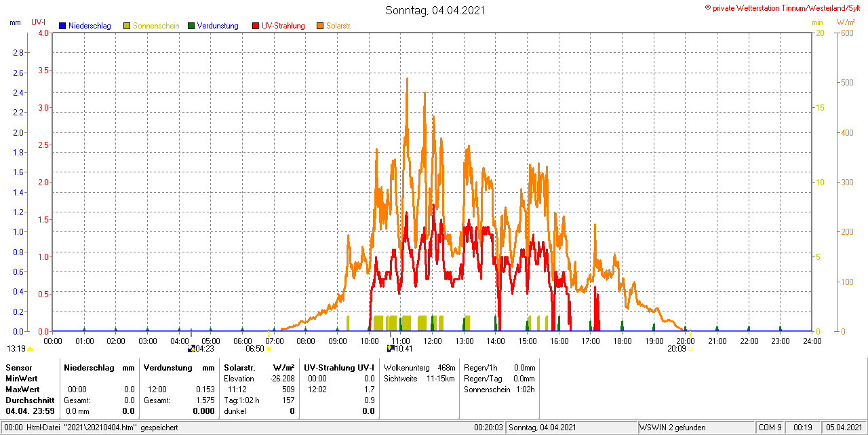Image resolution: width=868 pixels, height=435 pixels.
Task: Click the sunset icon beside 20:09
Action: pyautogui.click(x=691, y=349)
